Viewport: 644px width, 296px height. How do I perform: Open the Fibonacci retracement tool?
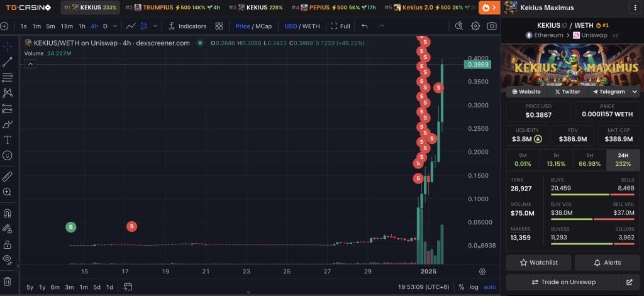click(8, 77)
